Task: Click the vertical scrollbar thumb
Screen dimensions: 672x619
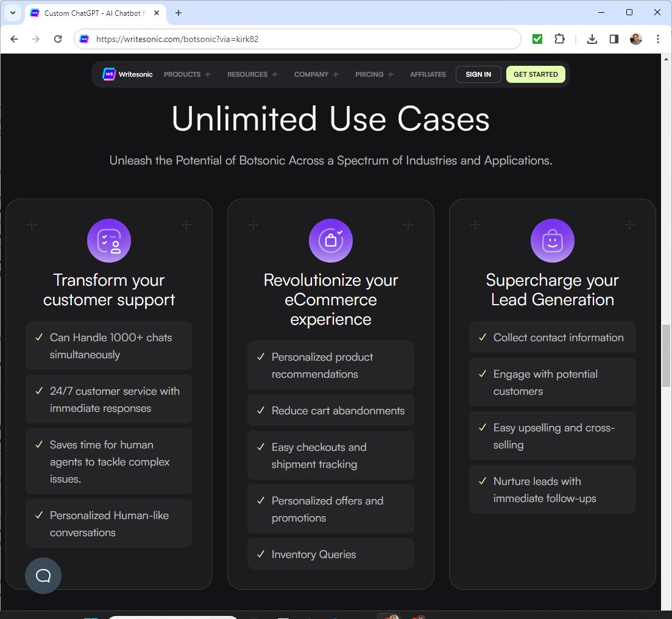Action: (666, 355)
